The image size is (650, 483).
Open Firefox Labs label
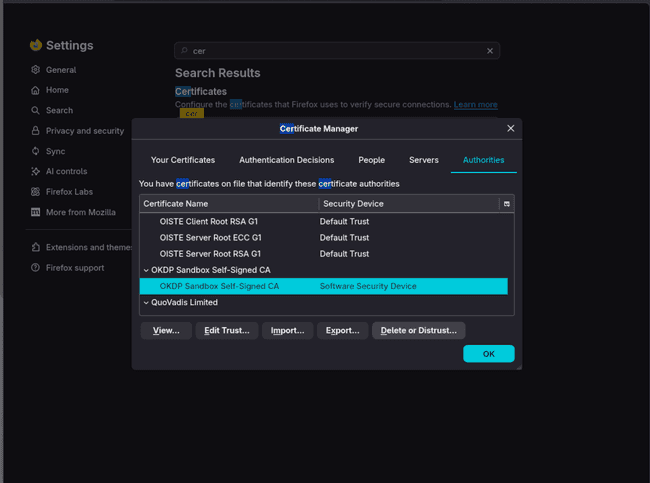click(69, 192)
